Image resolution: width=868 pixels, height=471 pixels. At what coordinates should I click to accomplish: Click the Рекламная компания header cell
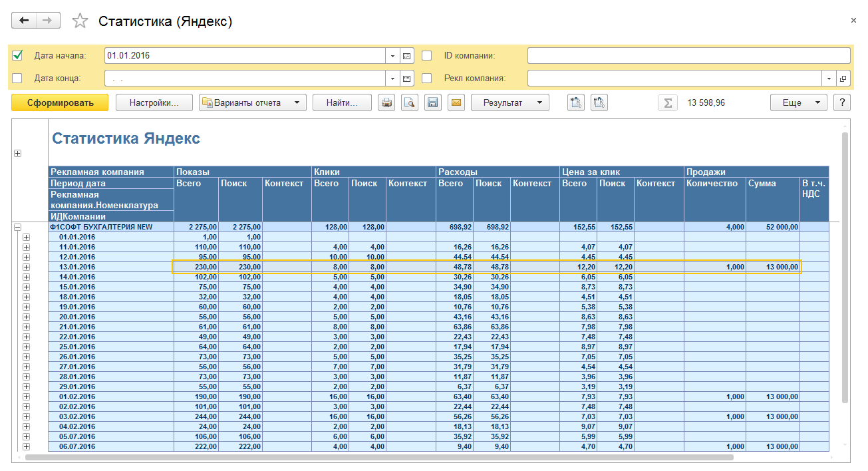111,172
